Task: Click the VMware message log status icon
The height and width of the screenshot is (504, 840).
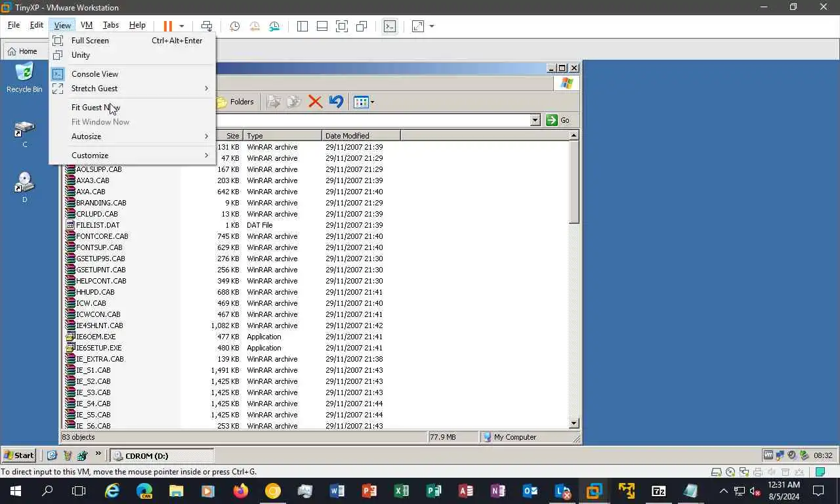Action: click(820, 472)
